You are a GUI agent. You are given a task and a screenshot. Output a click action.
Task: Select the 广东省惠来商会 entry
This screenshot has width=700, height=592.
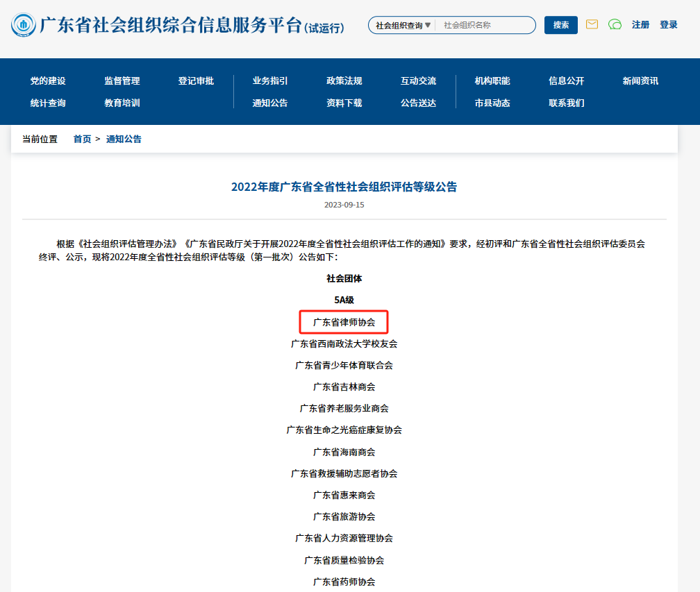click(x=344, y=495)
